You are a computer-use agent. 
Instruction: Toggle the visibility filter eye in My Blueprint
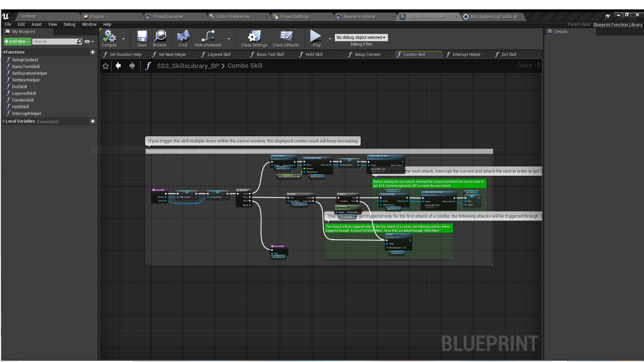point(87,41)
